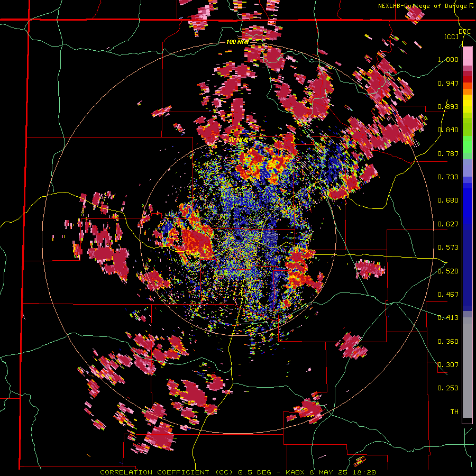Screen dimensions: 476x476
Task: Select the 0.627 scale value
Action: pos(448,224)
